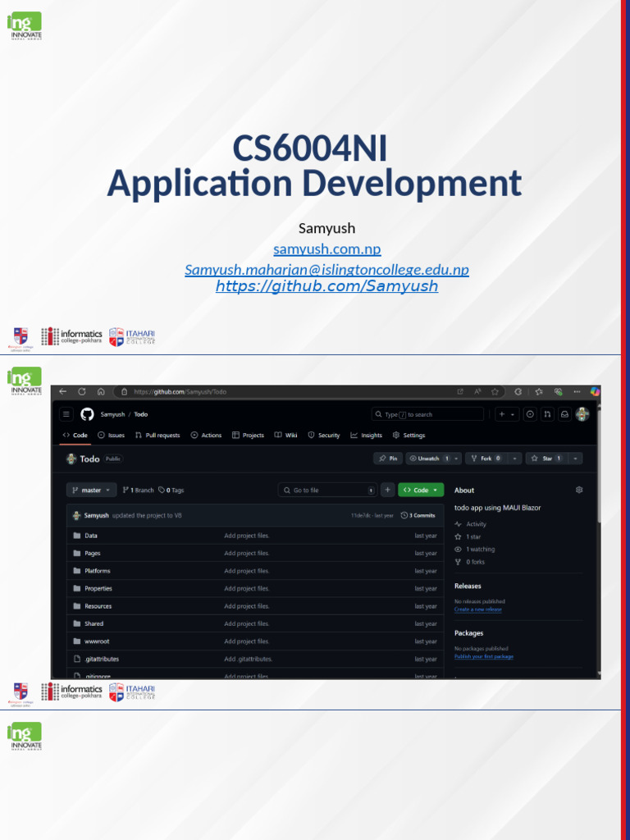Switch to the Issues tab

112,436
